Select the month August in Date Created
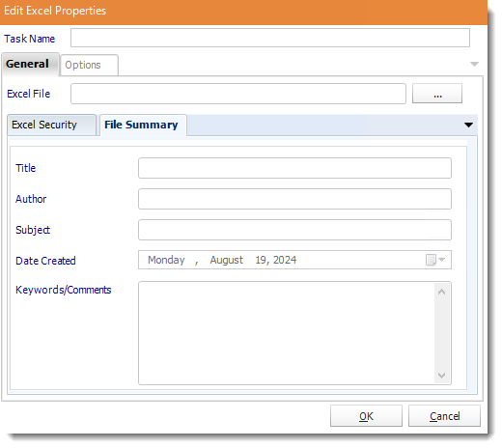Viewport: 502px width, 448px height. coord(226,260)
